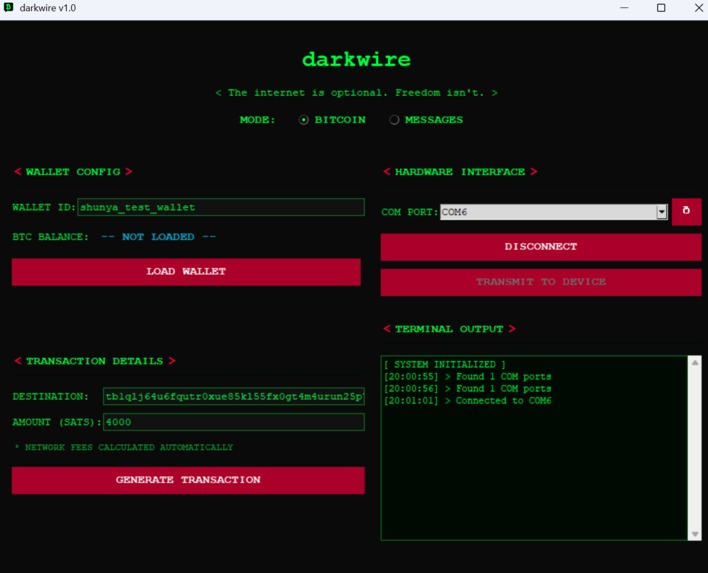Click the 'COM PORT:' label
The width and height of the screenshot is (708, 573).
click(410, 212)
